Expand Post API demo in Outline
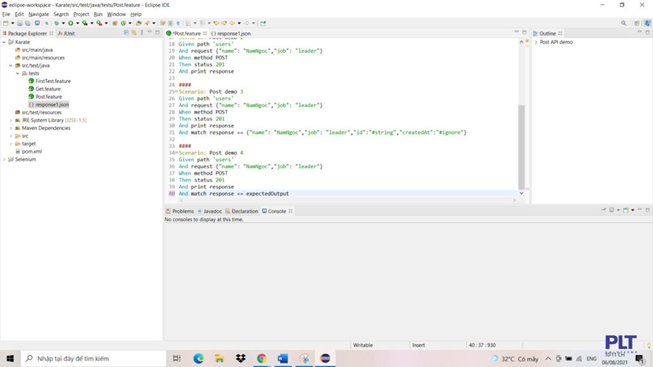The height and width of the screenshot is (367, 653). (536, 42)
